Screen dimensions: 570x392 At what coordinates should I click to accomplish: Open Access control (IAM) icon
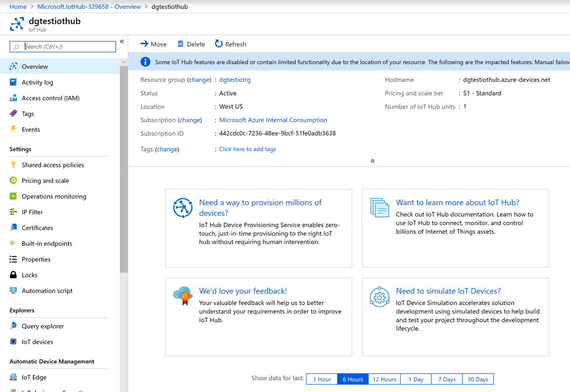click(14, 97)
